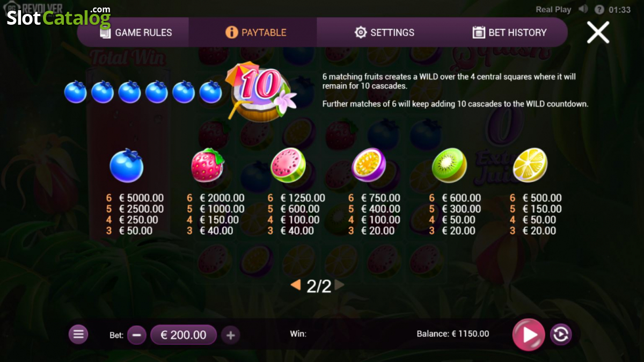View the Bet History tab
644x362 pixels.
pyautogui.click(x=509, y=32)
